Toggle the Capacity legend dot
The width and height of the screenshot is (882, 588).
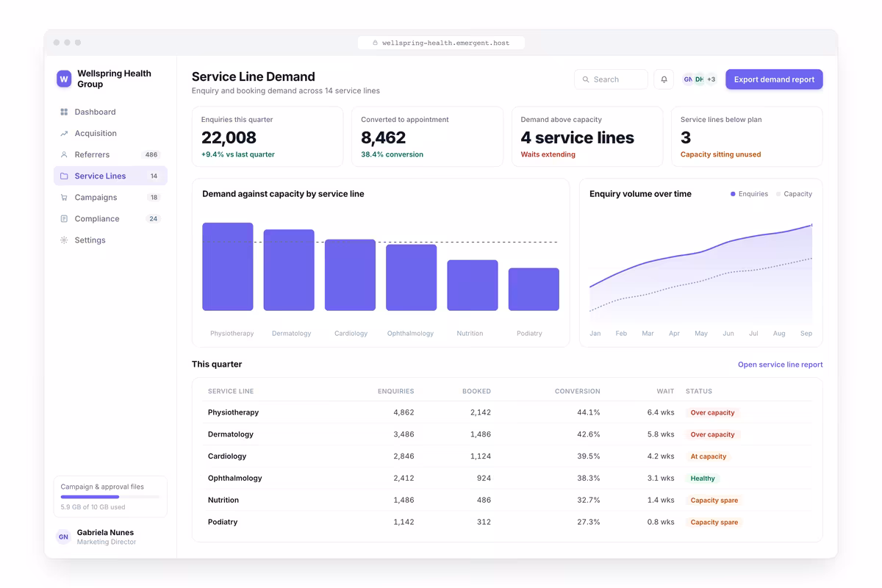tap(778, 194)
